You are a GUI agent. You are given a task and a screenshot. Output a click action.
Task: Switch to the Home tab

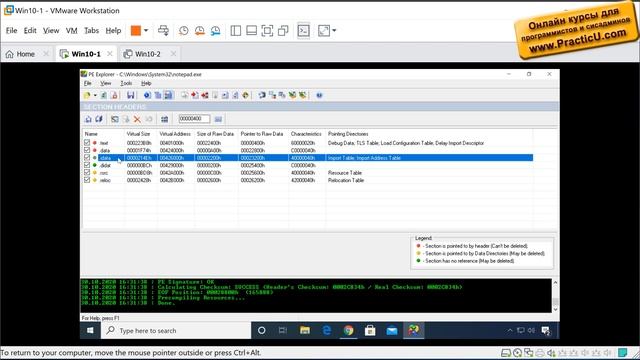(25, 54)
